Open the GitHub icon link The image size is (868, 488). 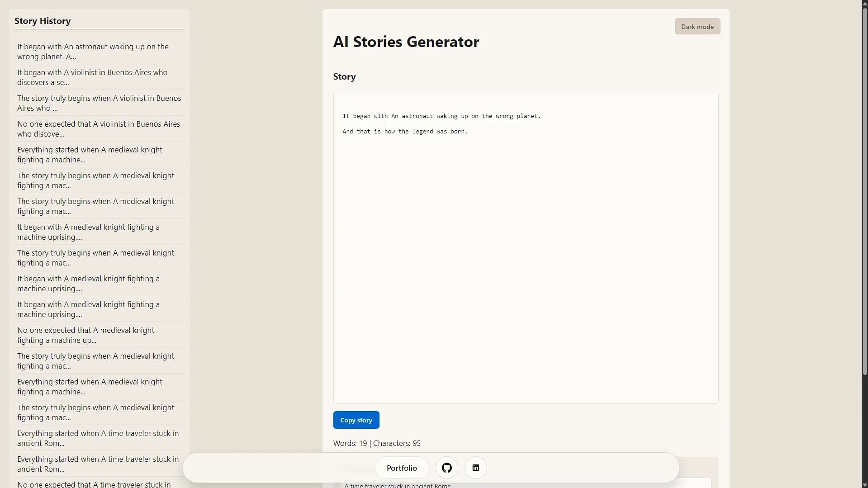click(x=446, y=468)
